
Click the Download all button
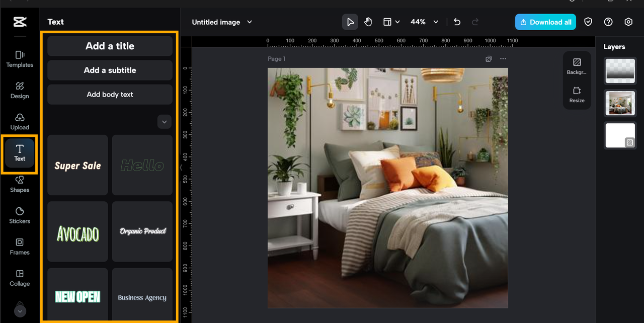(x=545, y=22)
